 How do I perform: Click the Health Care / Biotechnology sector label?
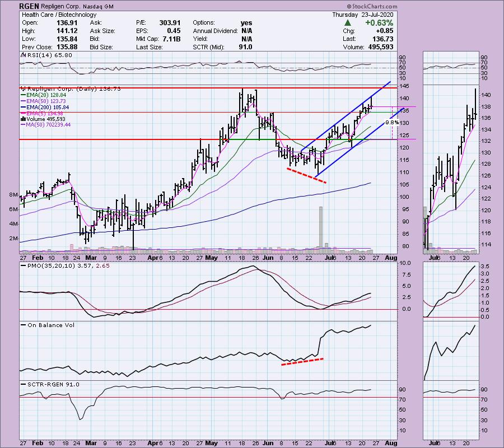[x=59, y=15]
